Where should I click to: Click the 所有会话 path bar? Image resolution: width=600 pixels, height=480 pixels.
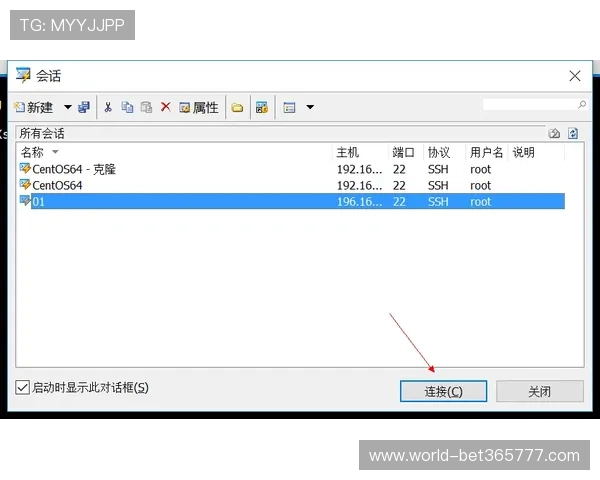[281, 133]
